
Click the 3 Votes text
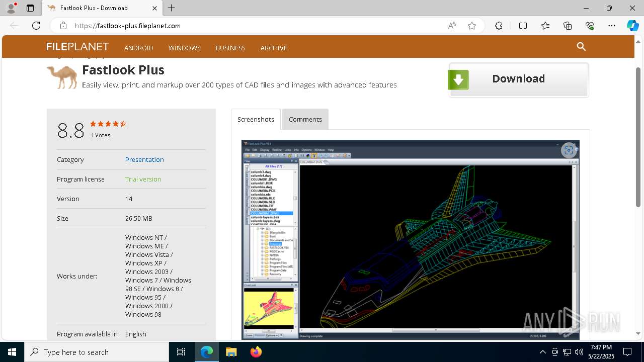click(100, 135)
